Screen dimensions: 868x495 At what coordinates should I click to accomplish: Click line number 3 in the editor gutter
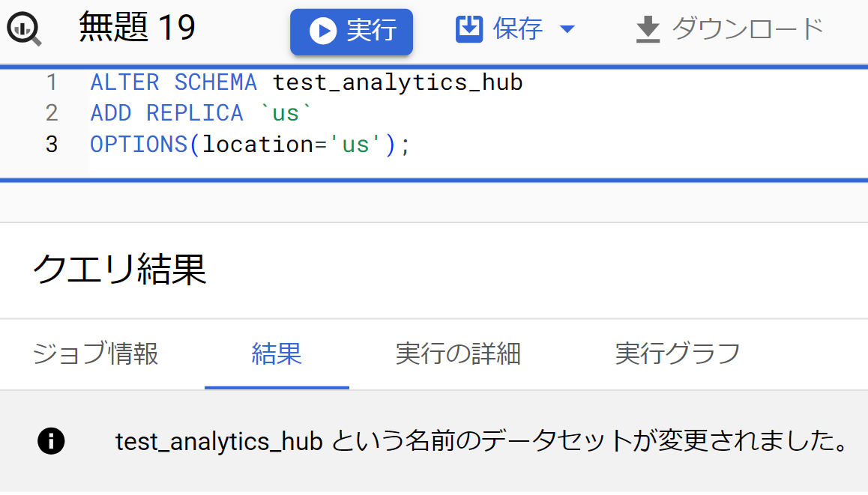(x=51, y=144)
